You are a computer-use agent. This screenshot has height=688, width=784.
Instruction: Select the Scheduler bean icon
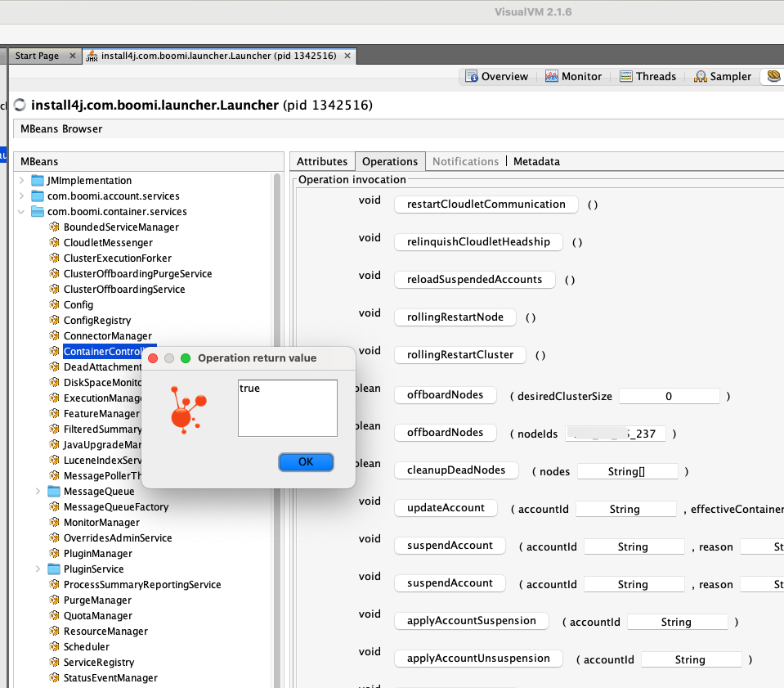pos(55,646)
